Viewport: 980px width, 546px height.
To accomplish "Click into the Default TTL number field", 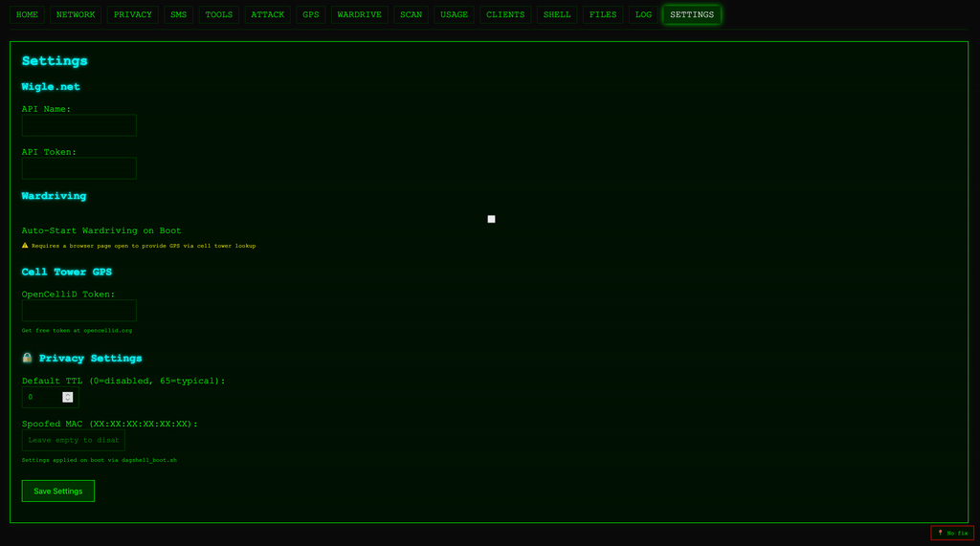I will point(42,398).
